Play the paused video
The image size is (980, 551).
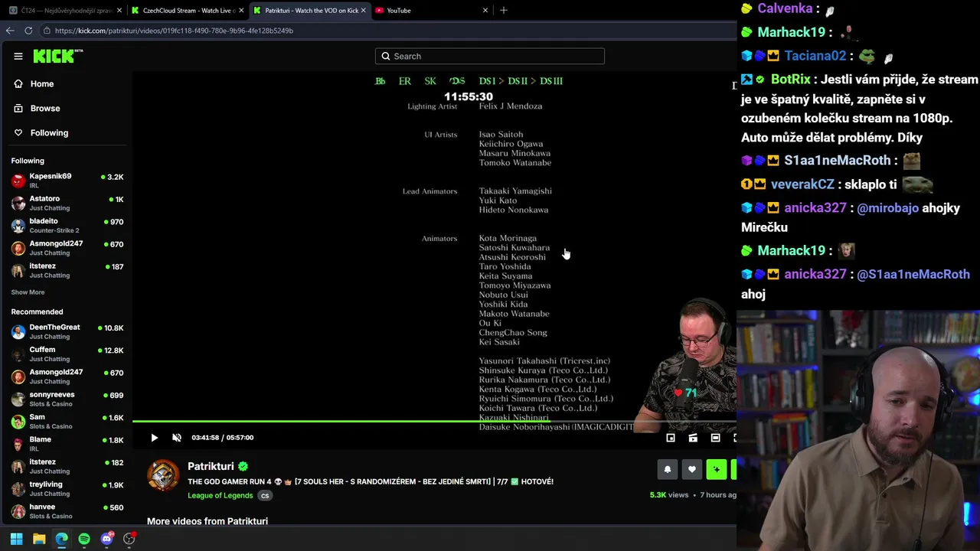point(154,438)
